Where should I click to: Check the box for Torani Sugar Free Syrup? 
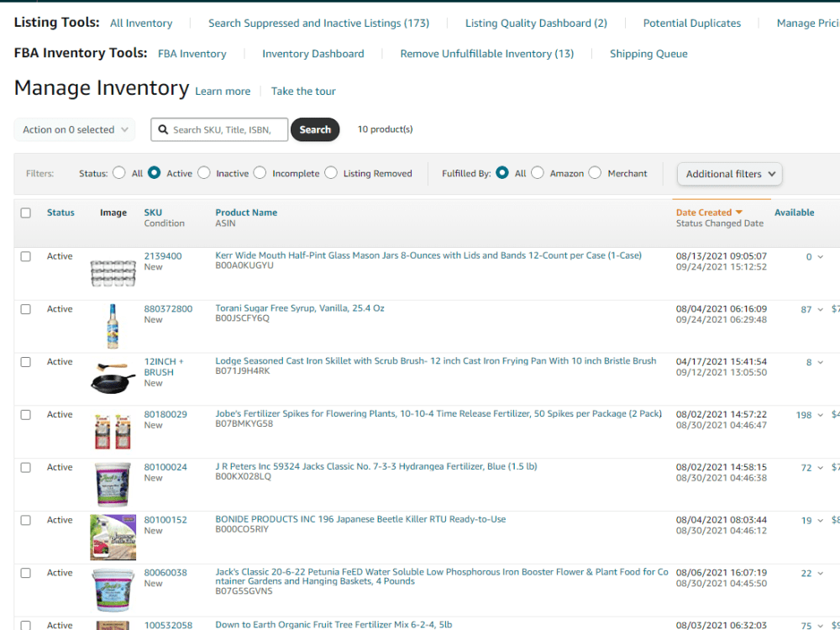click(x=26, y=309)
